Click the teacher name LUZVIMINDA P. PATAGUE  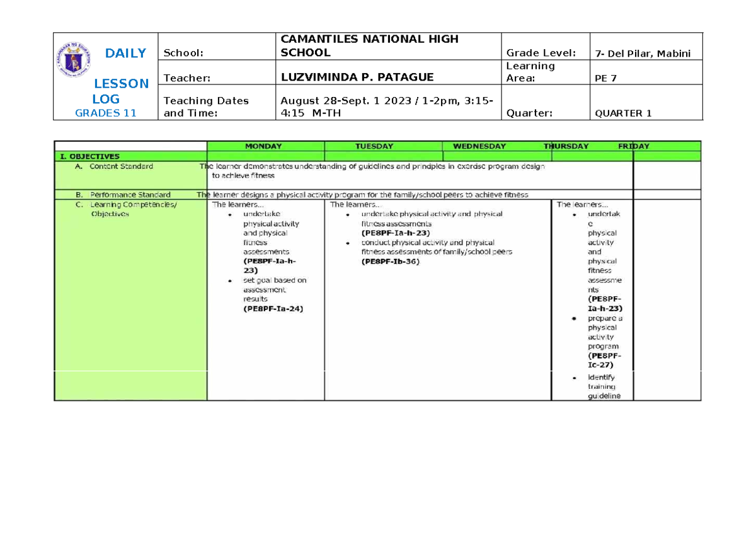[358, 77]
